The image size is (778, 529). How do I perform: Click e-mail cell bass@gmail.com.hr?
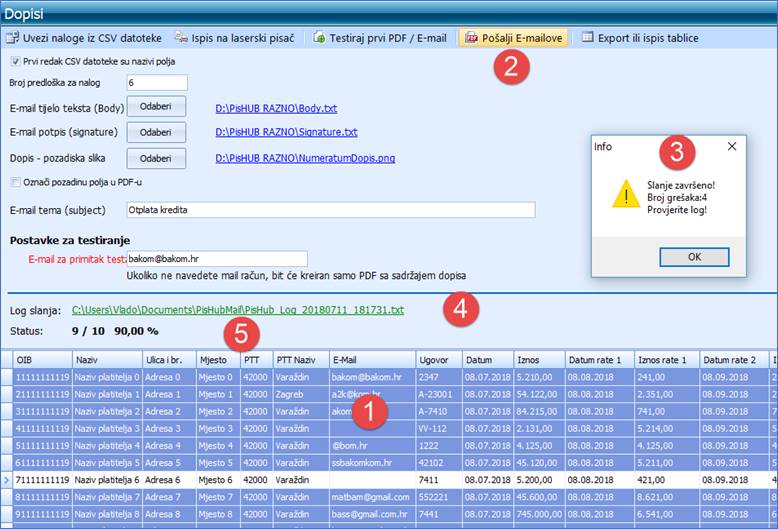click(373, 514)
